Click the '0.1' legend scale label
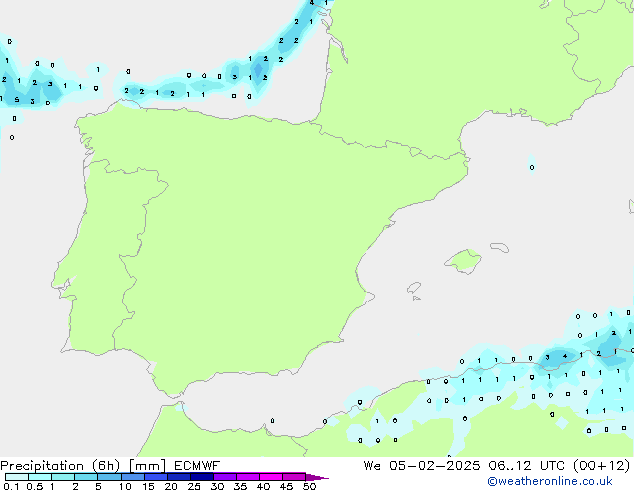 [11, 486]
